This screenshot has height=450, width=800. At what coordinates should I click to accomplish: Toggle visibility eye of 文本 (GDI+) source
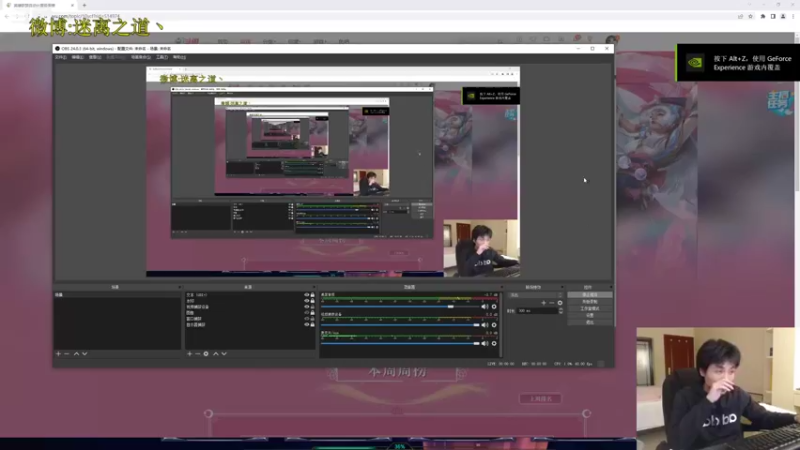point(307,295)
